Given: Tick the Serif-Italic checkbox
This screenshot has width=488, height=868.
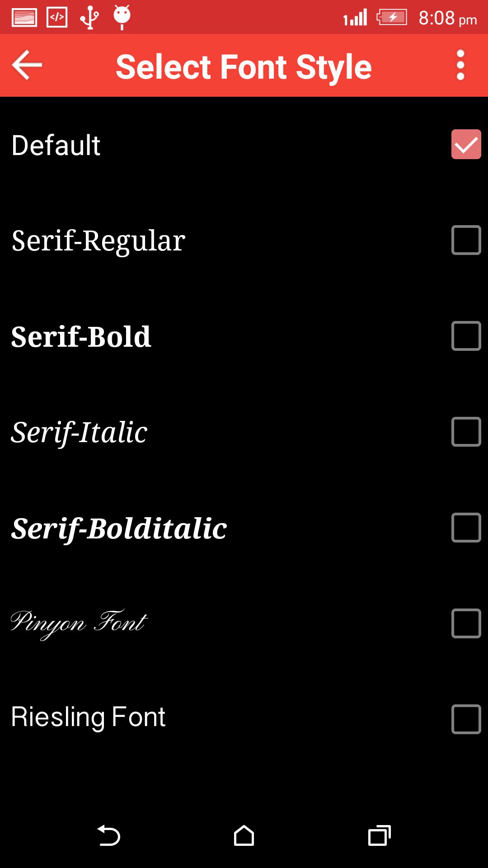Looking at the screenshot, I should coord(466,432).
